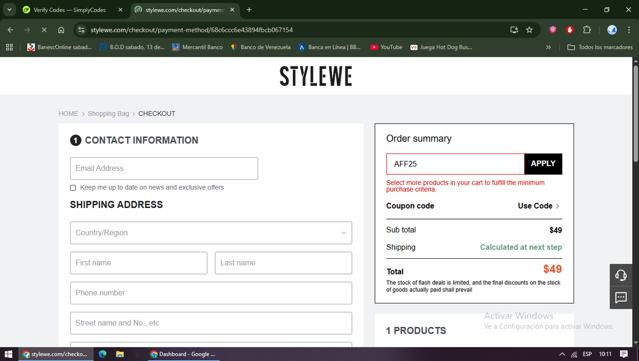The image size is (639, 361).
Task: Open Dashboard Google Chrome taskbar item
Action: point(183,354)
